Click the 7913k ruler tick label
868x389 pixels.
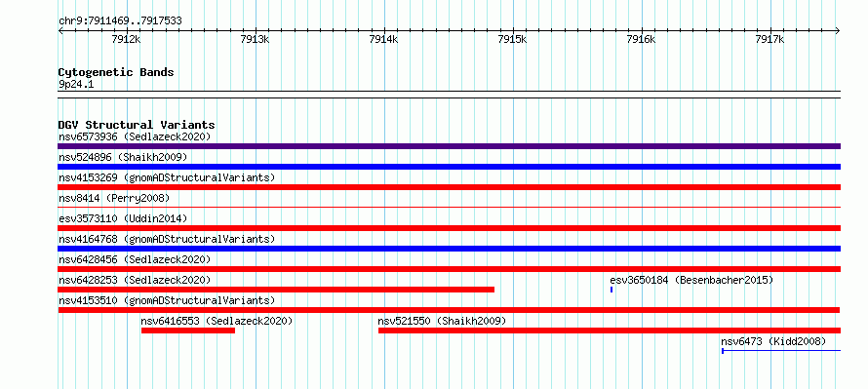pyautogui.click(x=255, y=40)
